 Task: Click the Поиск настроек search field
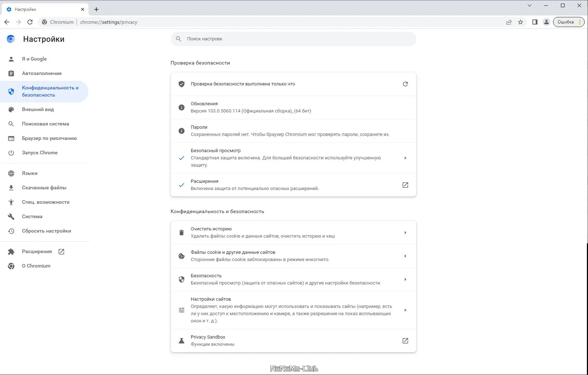click(293, 39)
